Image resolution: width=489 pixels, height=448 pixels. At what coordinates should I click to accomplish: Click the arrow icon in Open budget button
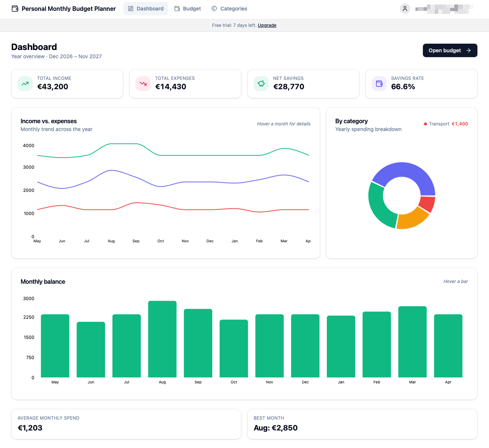468,50
